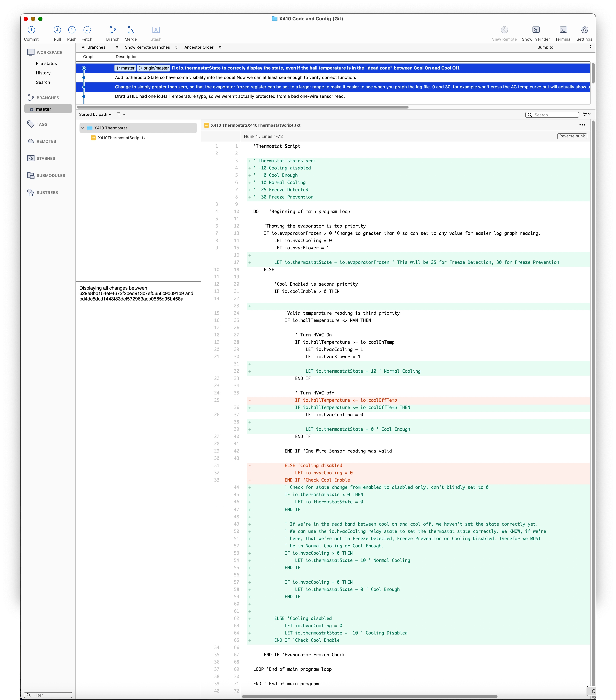This screenshot has height=700, width=616.
Task: Click the Stashes icon in sidebar
Action: coord(31,158)
